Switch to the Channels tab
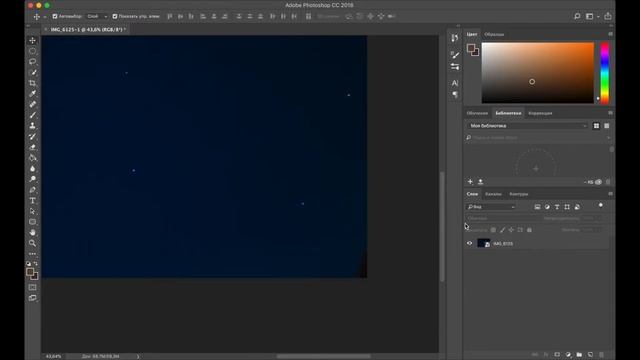The image size is (640, 360). click(x=493, y=194)
